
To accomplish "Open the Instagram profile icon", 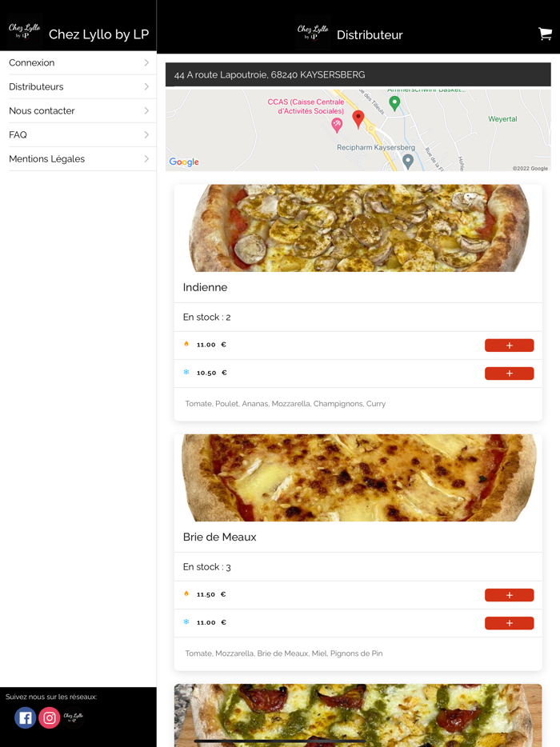I will (x=50, y=717).
